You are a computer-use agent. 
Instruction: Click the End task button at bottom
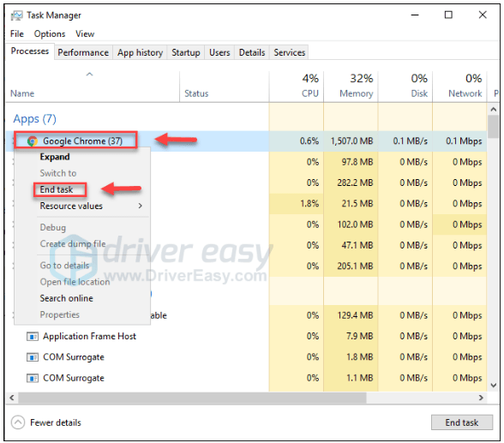pos(461,422)
